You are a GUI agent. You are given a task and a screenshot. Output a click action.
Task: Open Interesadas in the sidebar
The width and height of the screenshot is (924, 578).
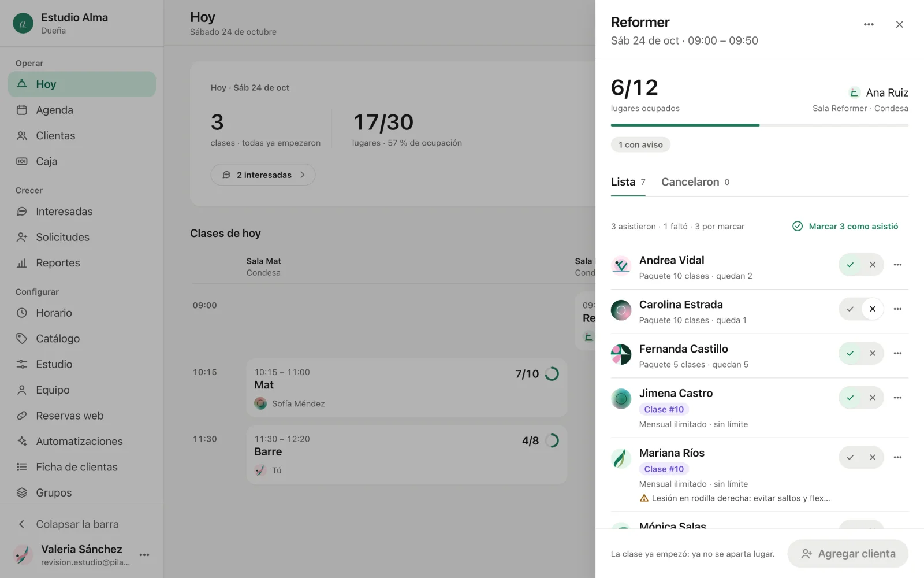click(x=81, y=212)
